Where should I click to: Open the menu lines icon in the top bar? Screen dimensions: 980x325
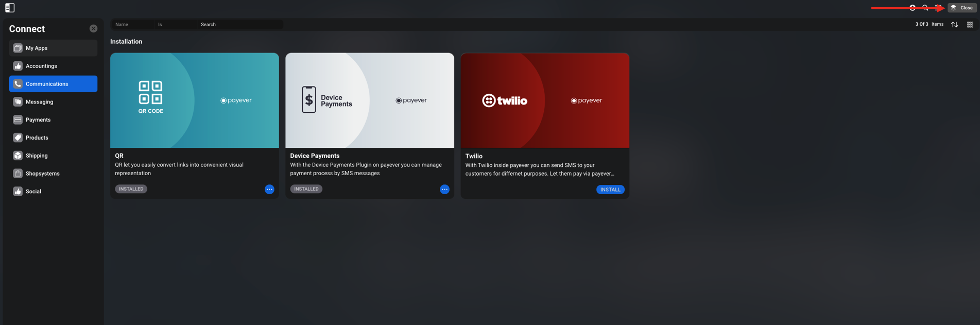[x=938, y=8]
